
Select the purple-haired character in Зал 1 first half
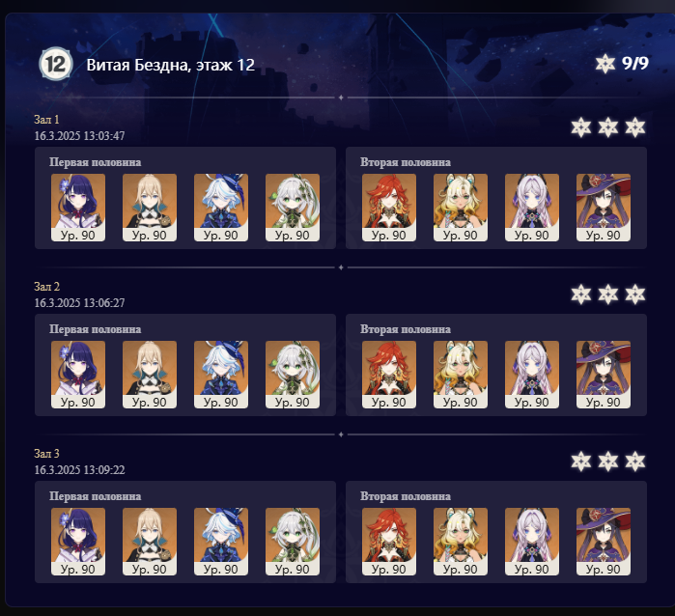pos(78,208)
